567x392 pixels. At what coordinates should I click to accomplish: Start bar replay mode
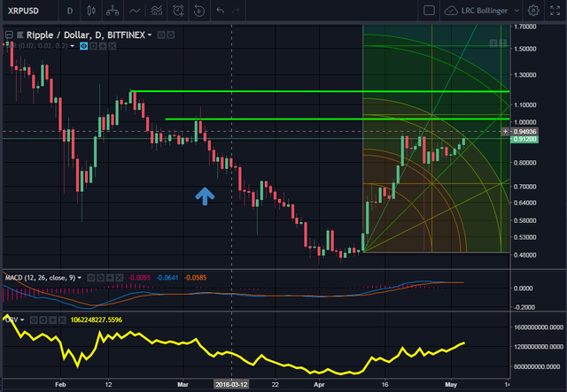click(198, 11)
